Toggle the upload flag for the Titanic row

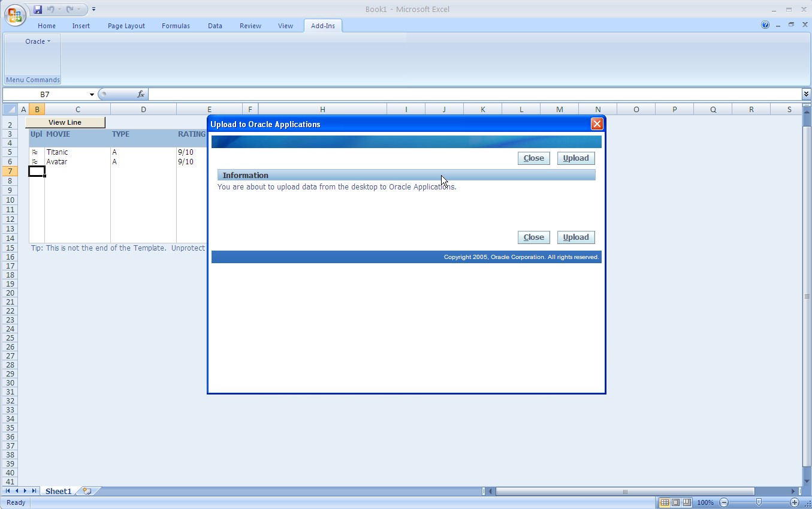[35, 152]
